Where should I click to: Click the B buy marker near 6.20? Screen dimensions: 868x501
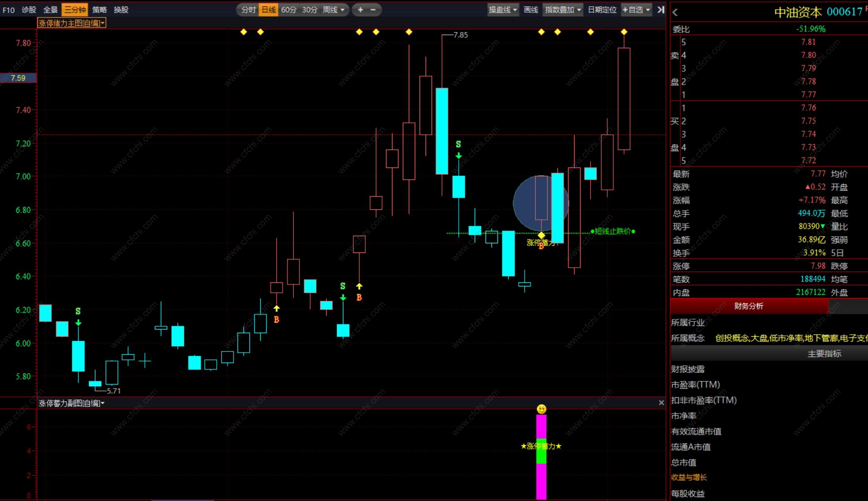[x=276, y=320]
